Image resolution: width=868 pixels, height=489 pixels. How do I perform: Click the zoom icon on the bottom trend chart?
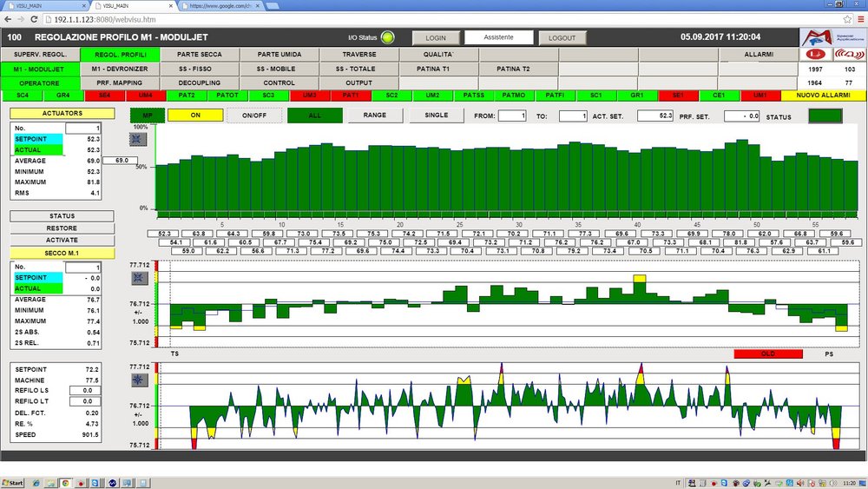point(139,380)
